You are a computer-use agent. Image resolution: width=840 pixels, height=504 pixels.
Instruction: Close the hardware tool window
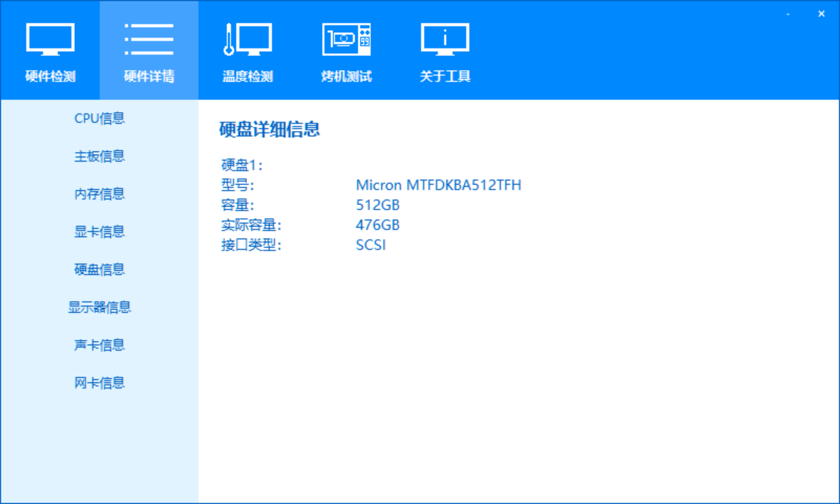[x=821, y=14]
